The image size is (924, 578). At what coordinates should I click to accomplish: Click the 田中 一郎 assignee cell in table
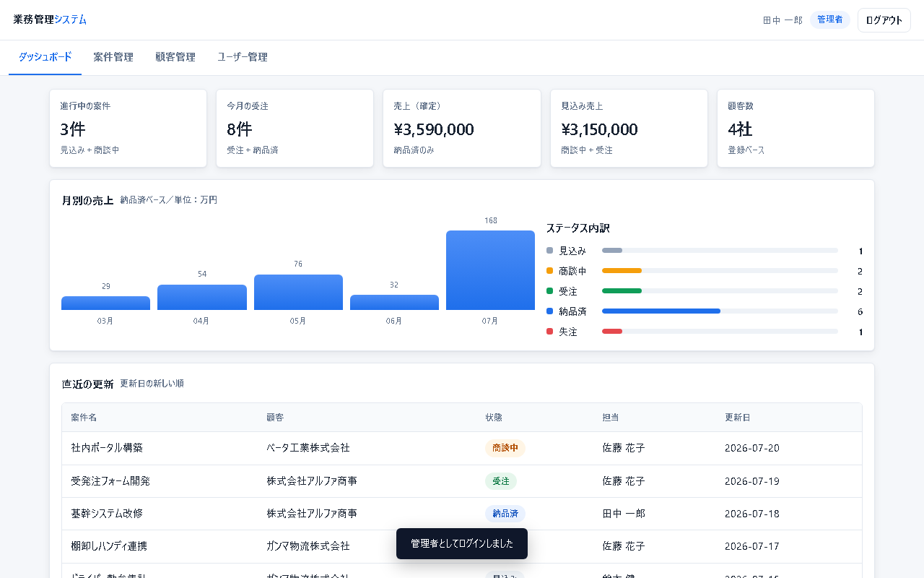point(624,514)
